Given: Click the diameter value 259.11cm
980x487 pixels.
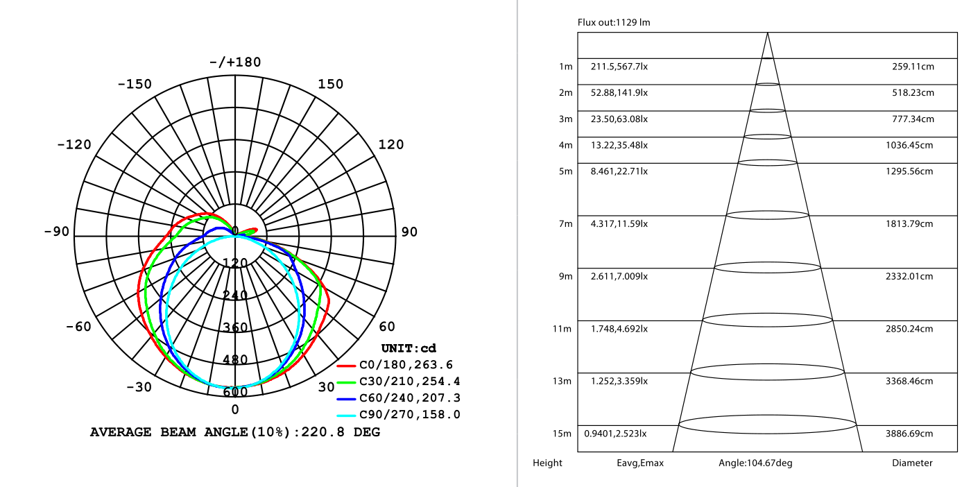Looking at the screenshot, I should 913,67.
